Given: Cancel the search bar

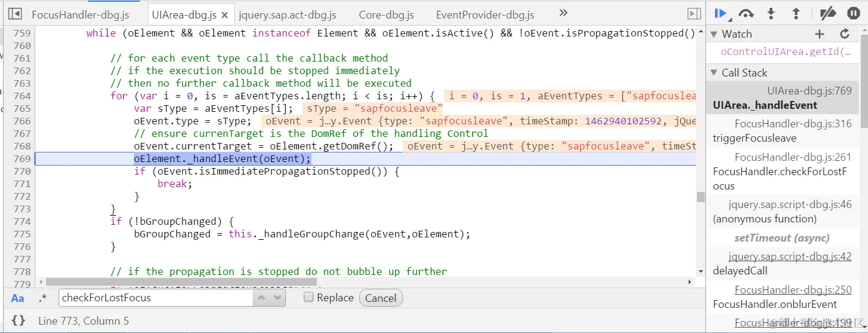Looking at the screenshot, I should tap(381, 298).
